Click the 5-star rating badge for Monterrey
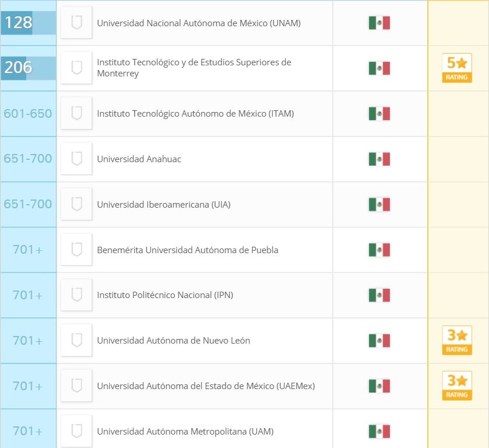The width and height of the screenshot is (489, 448). [457, 68]
